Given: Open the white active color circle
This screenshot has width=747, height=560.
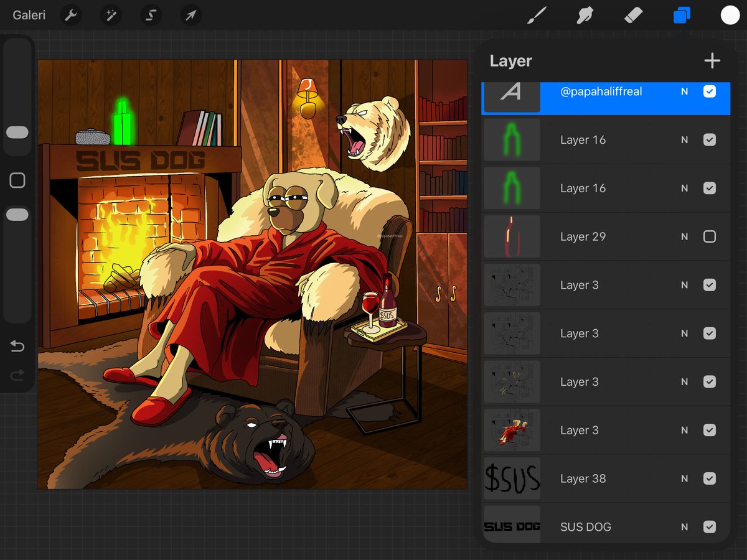Looking at the screenshot, I should tap(730, 16).
